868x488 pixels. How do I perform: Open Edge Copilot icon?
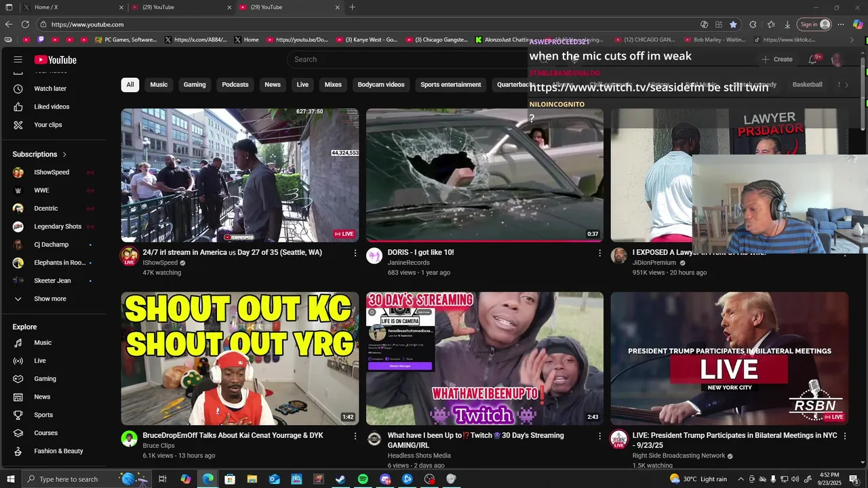tap(858, 24)
